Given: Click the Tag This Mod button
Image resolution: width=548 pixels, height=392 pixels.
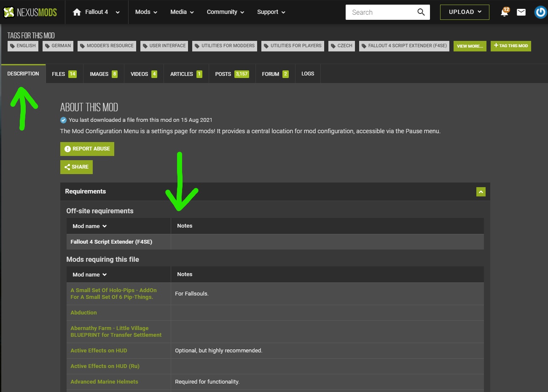Looking at the screenshot, I should click(511, 46).
